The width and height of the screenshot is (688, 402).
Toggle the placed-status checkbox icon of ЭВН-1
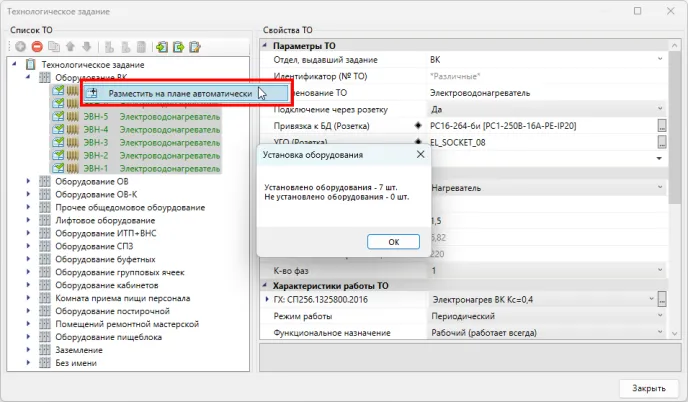point(59,168)
